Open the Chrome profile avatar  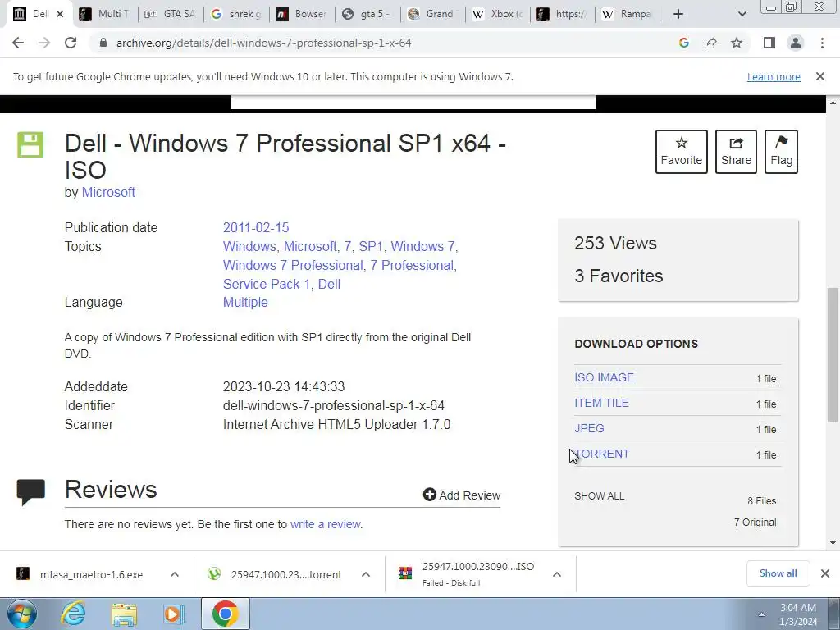pos(796,43)
